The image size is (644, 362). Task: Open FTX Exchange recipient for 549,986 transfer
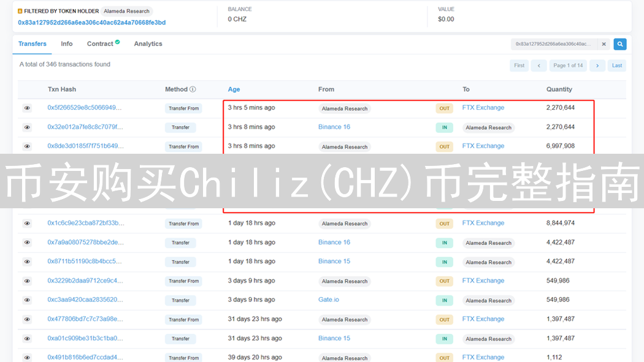[x=483, y=281]
